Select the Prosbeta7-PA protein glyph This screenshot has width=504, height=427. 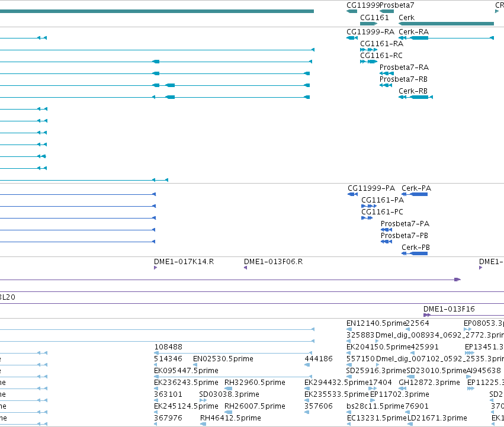386,230
